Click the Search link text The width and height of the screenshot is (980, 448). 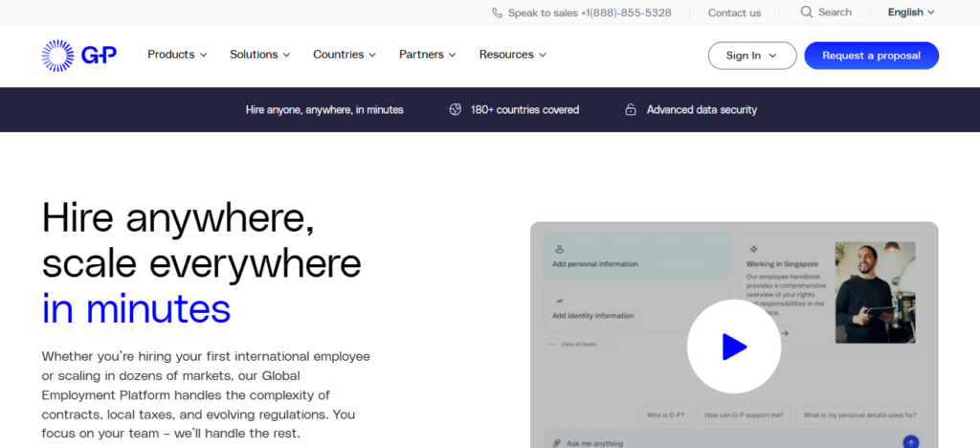[835, 11]
